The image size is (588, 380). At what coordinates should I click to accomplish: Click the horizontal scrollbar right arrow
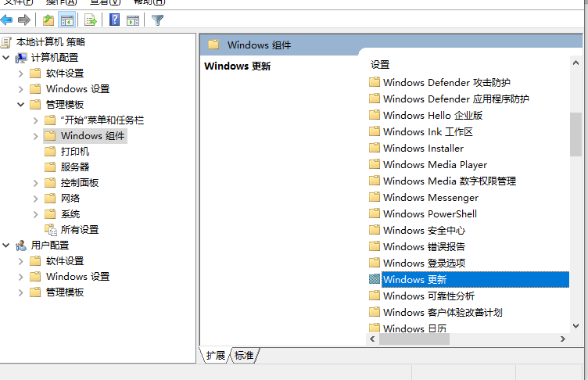pyautogui.click(x=562, y=339)
